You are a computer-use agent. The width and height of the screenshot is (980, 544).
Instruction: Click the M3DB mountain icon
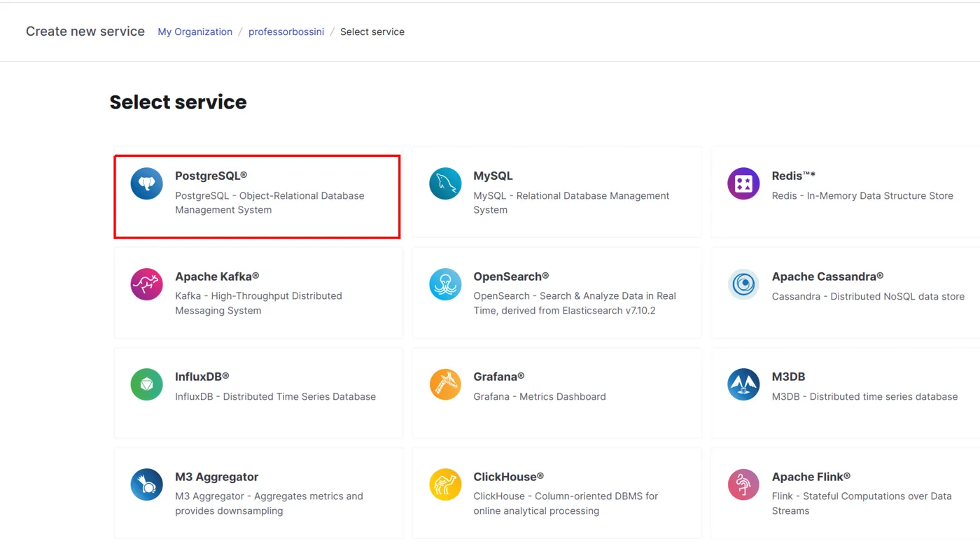[743, 384]
